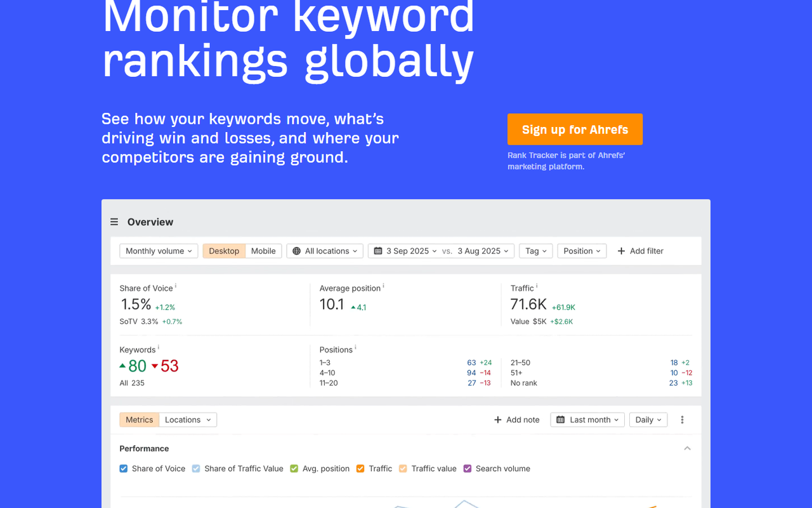Toggle the Search volume checkbox
812x508 pixels.
point(468,469)
